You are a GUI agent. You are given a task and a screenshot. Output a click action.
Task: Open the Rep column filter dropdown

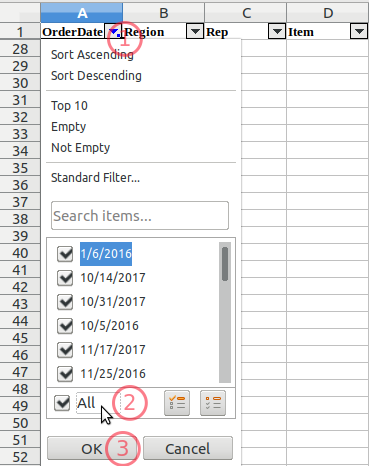(x=277, y=32)
